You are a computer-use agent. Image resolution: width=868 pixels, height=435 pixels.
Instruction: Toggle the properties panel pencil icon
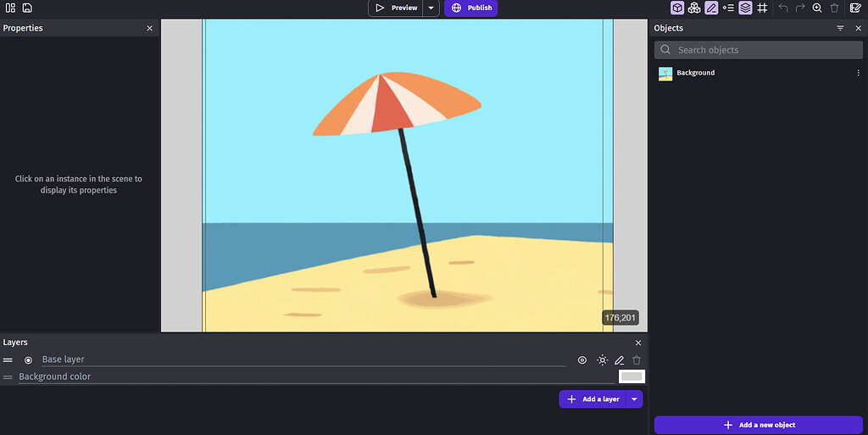point(711,8)
